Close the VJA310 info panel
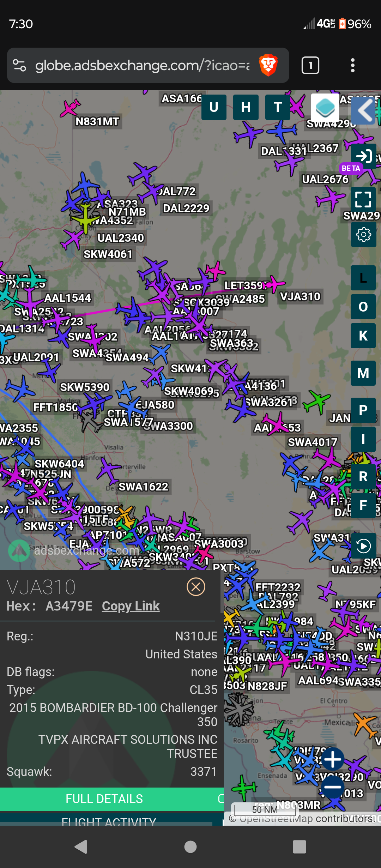The width and height of the screenshot is (381, 868). [x=196, y=587]
